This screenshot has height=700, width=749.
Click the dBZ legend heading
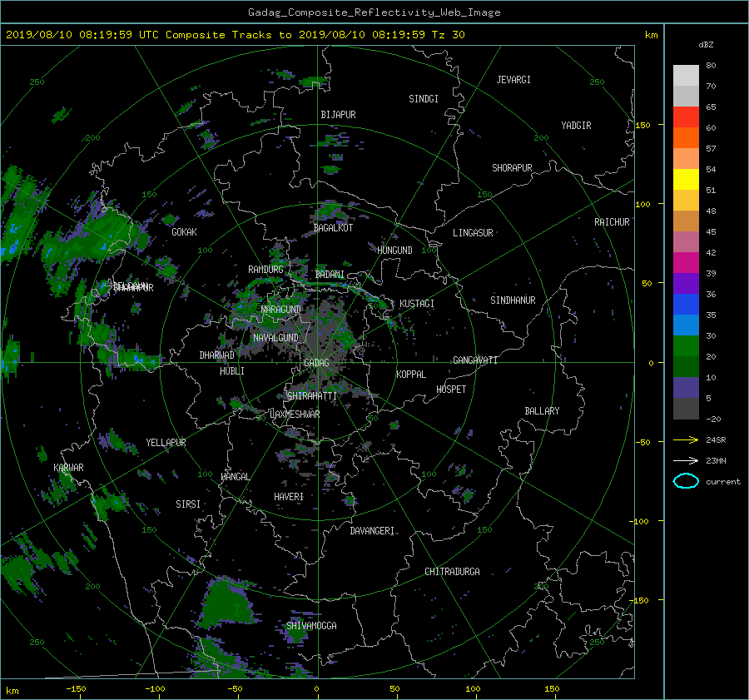(706, 45)
